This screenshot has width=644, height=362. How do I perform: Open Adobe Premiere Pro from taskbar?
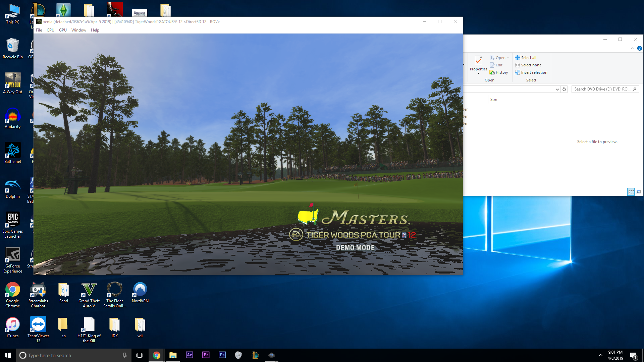(x=206, y=355)
